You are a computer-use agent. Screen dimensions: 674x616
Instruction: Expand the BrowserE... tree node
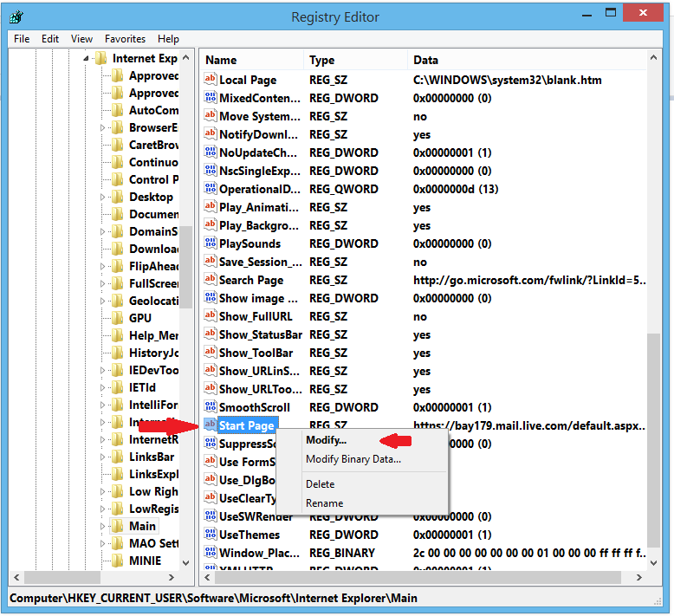pos(102,127)
